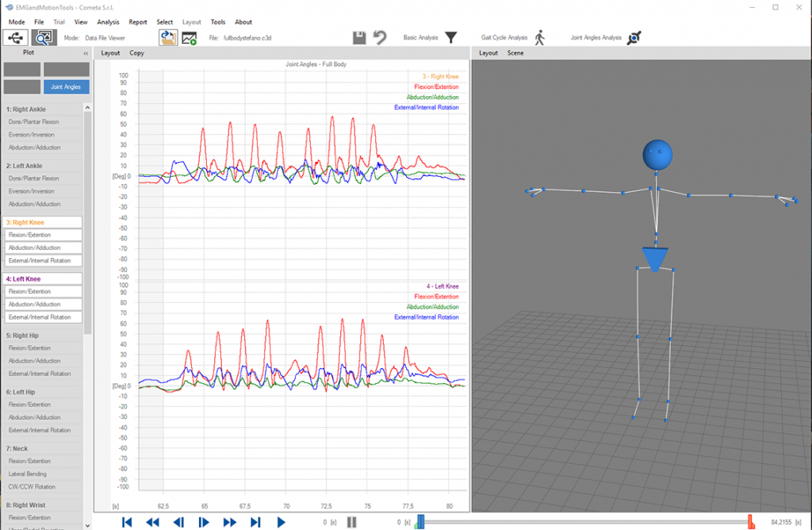Click the undo arrow icon
This screenshot has width=812, height=530.
[x=380, y=37]
